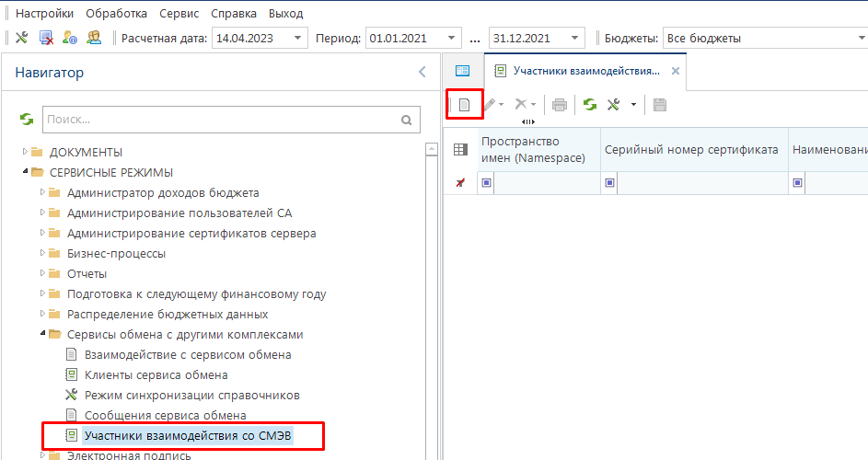
Task: Select Режим синхронизации справочников item
Action: [192, 396]
